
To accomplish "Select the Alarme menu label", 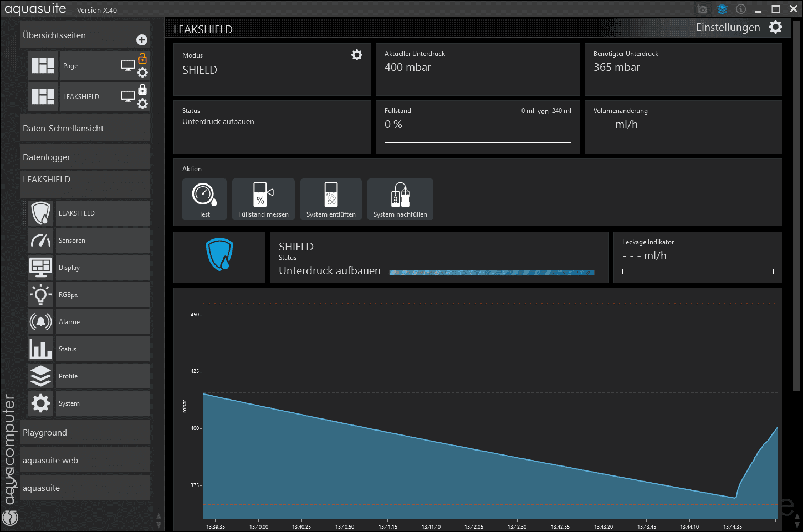I will tap(69, 322).
